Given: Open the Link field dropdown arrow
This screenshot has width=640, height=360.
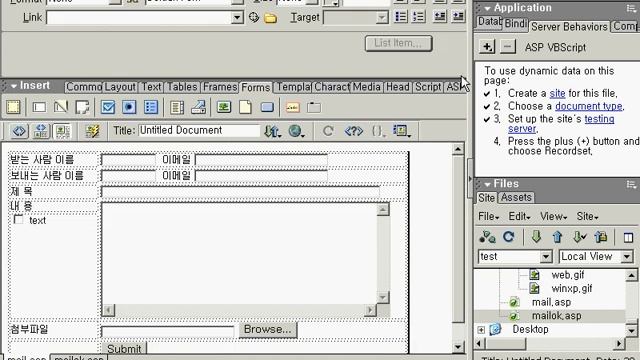Looking at the screenshot, I should click(237, 18).
